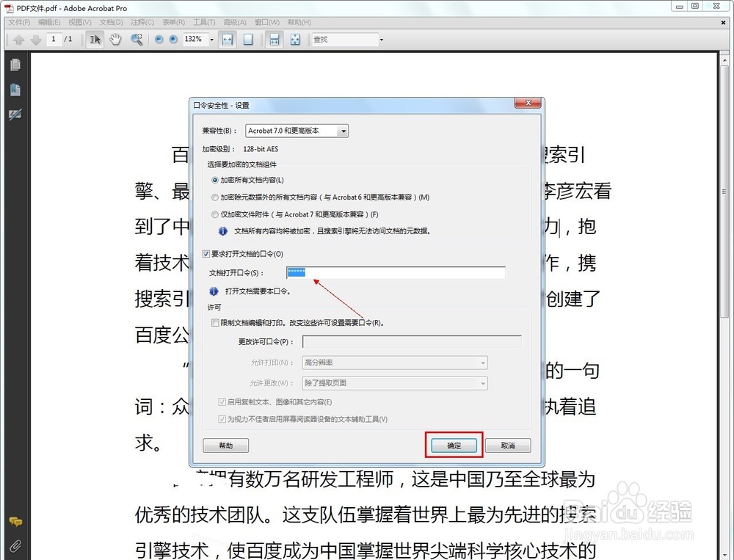The image size is (734, 560).
Task: Go to previous page with up arrow
Action: (x=19, y=40)
